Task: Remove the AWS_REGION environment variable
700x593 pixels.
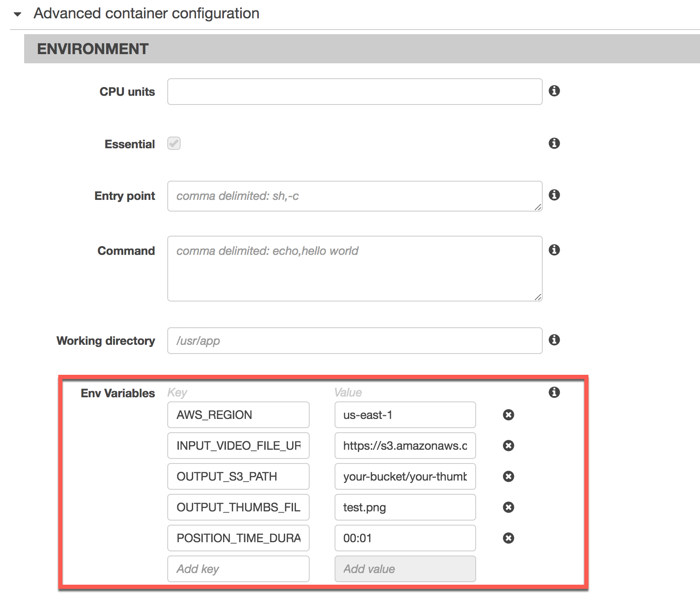Action: tap(508, 414)
